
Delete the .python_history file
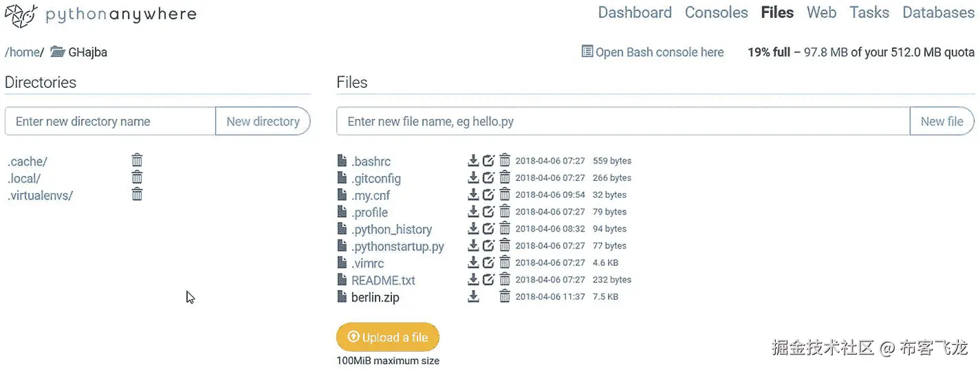(x=505, y=229)
